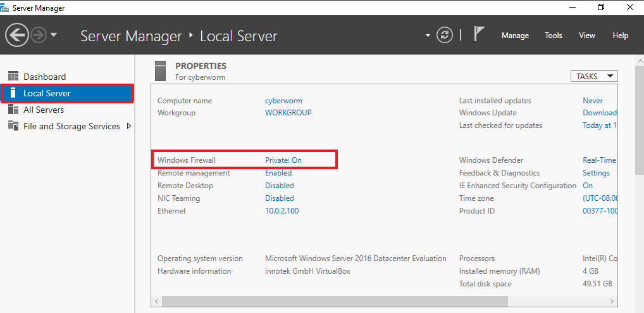Click the IE Enhanced Security Configuration On link
The height and width of the screenshot is (313, 644).
point(588,186)
